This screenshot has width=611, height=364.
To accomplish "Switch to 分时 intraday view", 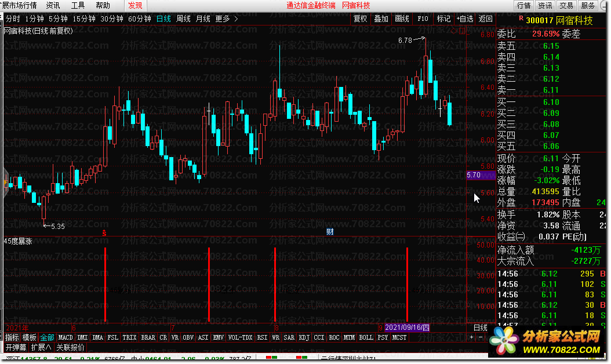I will 13,19.
